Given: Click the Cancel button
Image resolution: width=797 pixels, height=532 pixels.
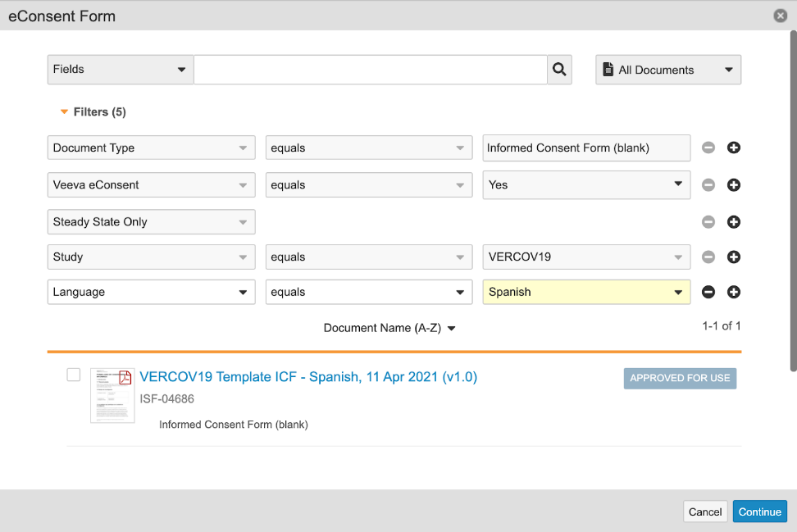Looking at the screenshot, I should coord(704,512).
